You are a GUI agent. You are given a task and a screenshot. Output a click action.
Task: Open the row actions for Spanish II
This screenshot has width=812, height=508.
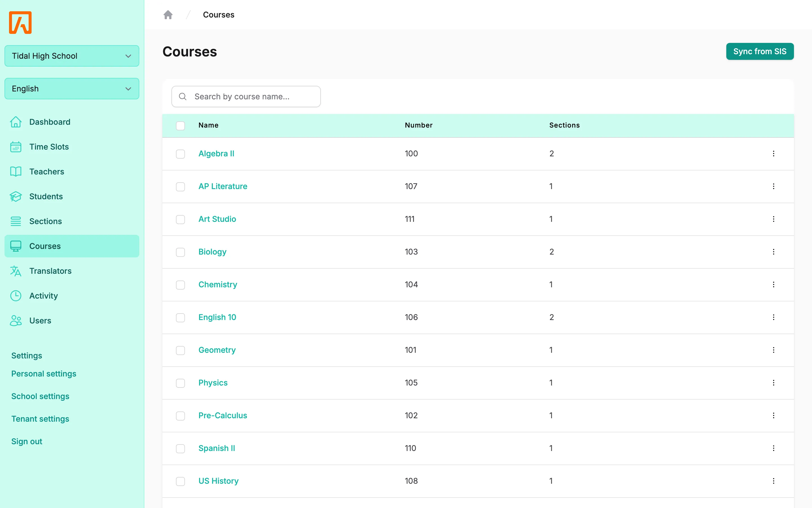773,448
